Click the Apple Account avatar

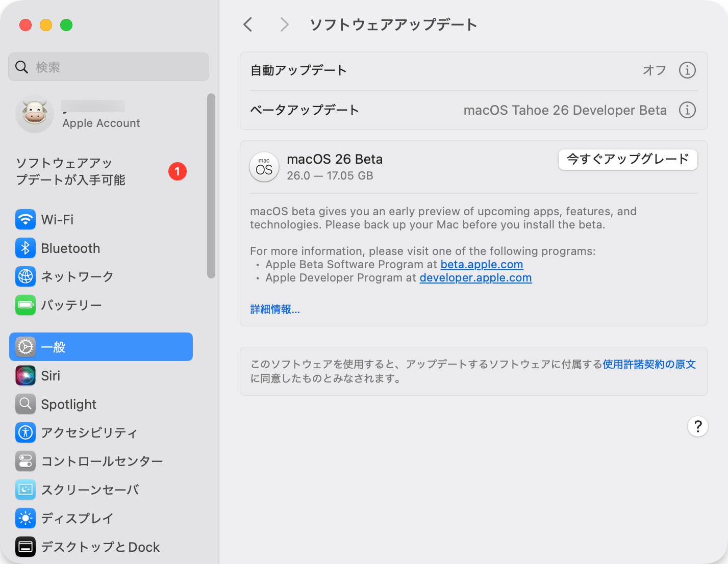(x=35, y=114)
